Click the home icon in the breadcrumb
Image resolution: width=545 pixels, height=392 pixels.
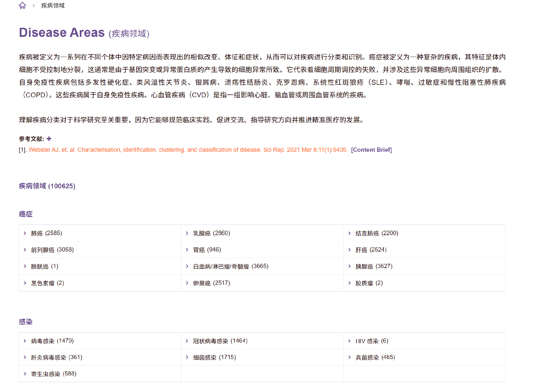[x=22, y=5]
